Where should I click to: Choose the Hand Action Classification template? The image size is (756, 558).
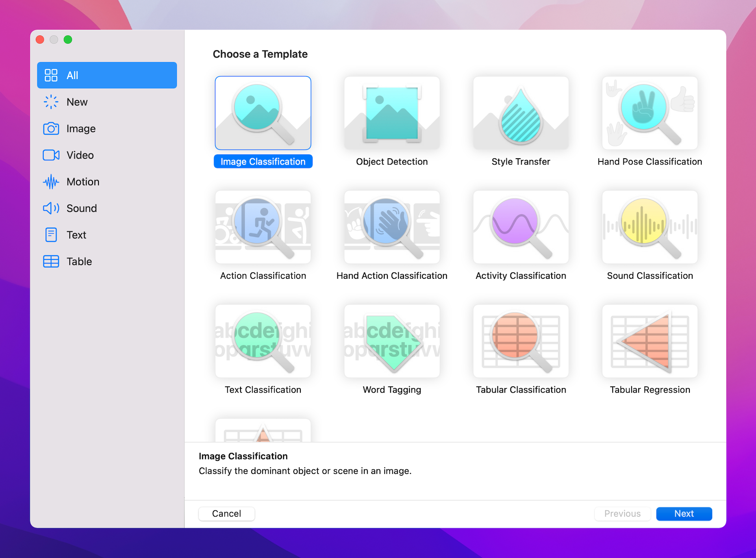click(392, 227)
